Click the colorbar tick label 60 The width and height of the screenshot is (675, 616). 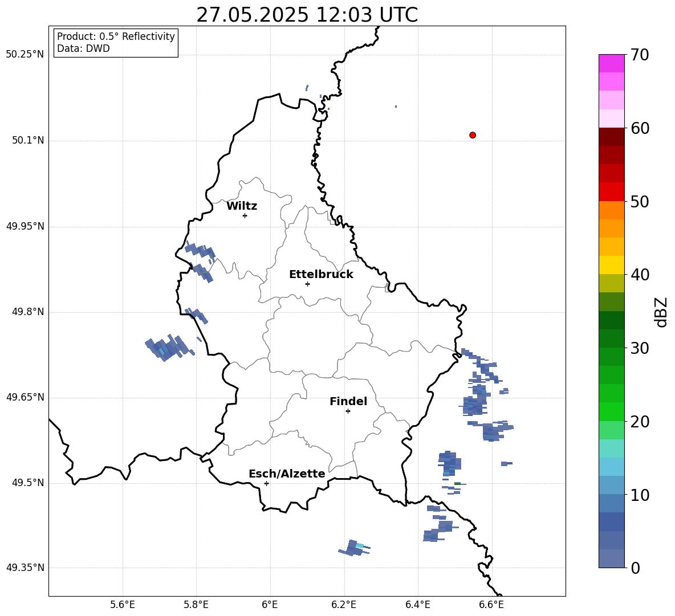click(x=640, y=128)
